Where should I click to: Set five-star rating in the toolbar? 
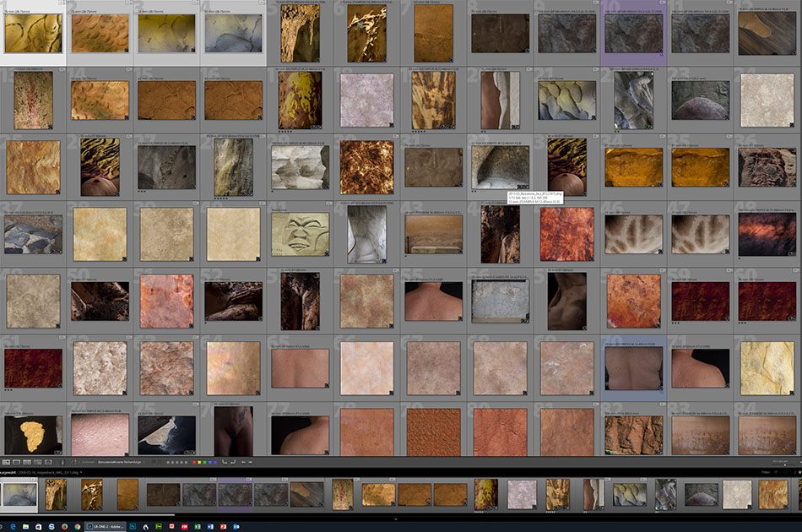point(184,462)
